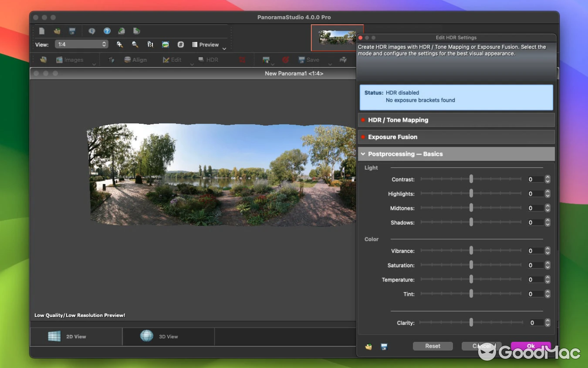Load HDR settings via folder icon in dialog

click(x=367, y=346)
